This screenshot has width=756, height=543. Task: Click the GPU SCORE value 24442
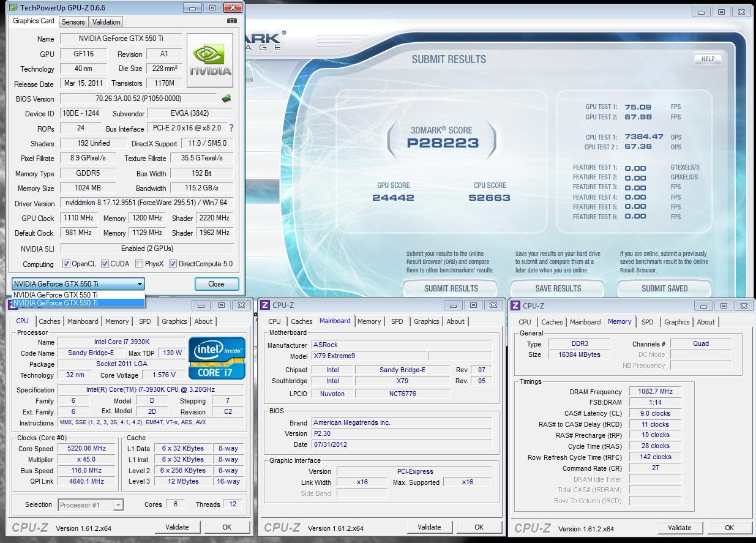click(393, 198)
